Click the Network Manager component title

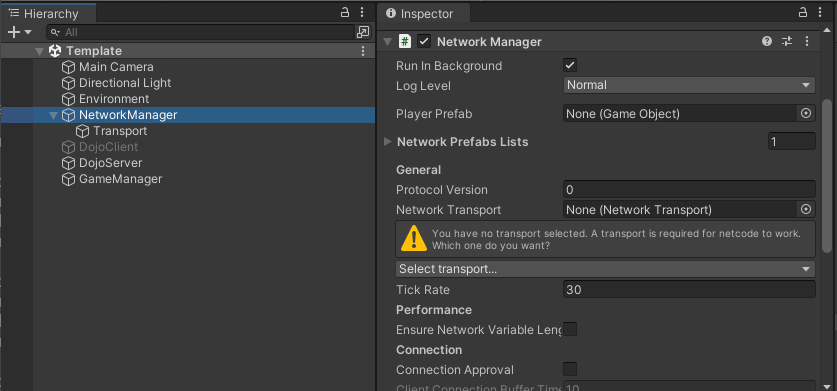[x=489, y=42]
